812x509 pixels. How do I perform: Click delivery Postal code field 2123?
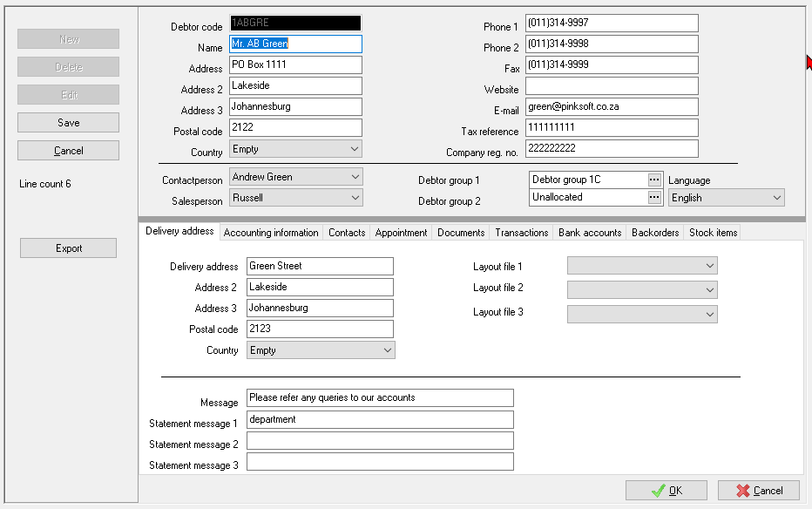point(320,329)
